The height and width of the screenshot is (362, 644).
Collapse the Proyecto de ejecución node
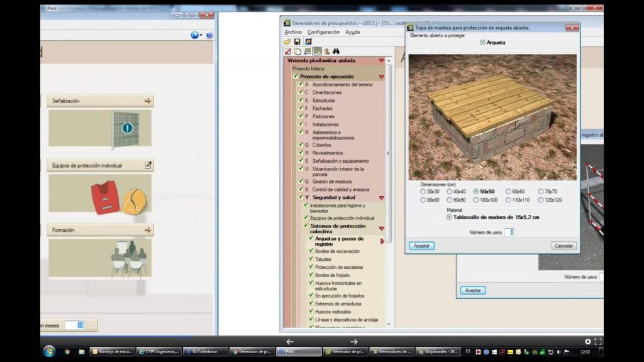(x=381, y=77)
